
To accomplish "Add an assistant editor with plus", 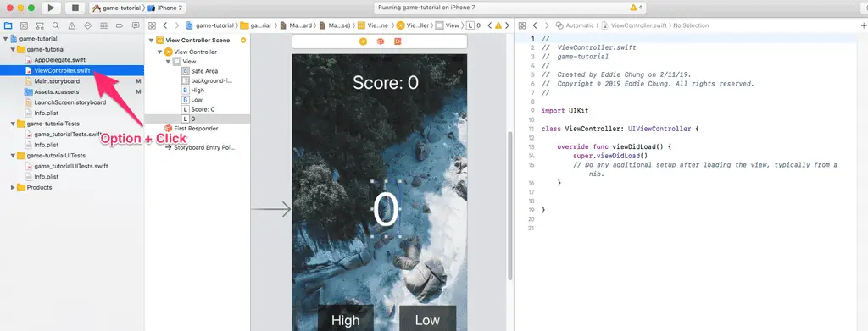I will (x=864, y=25).
